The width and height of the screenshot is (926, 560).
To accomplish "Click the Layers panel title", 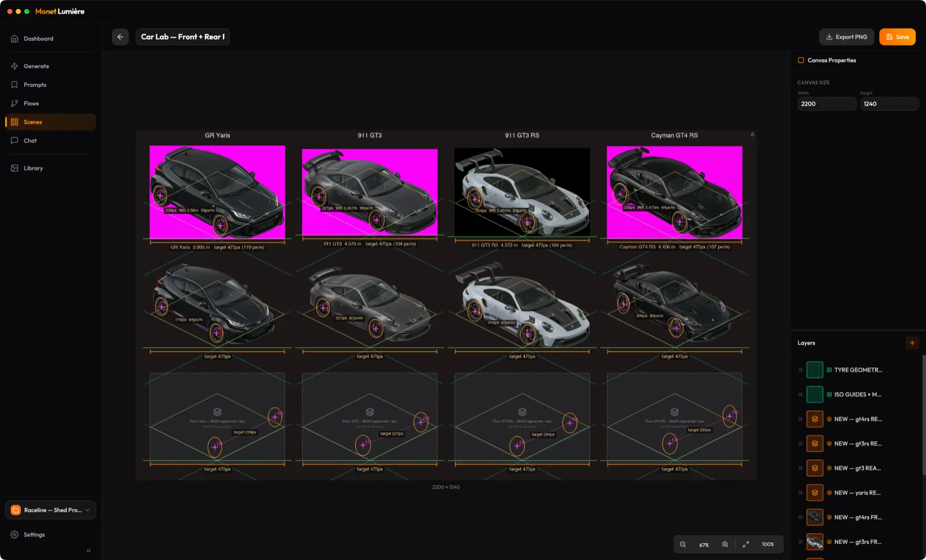I will [806, 343].
